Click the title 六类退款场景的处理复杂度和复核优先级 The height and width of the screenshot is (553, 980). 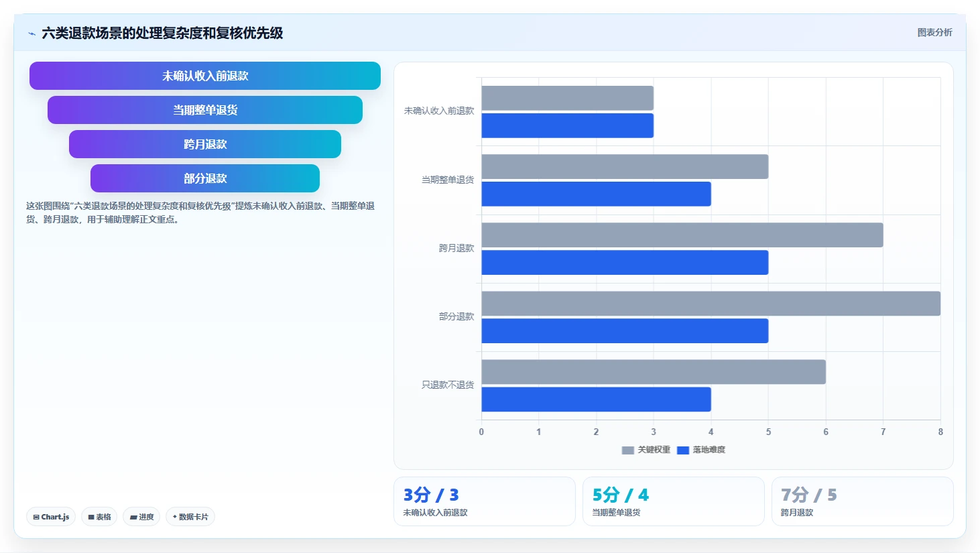(162, 33)
